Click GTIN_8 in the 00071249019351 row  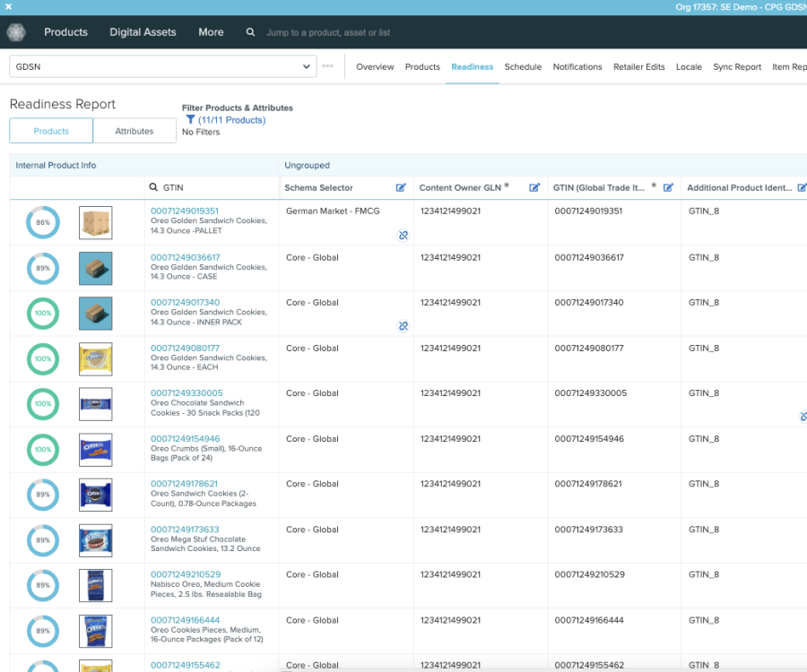tap(704, 211)
